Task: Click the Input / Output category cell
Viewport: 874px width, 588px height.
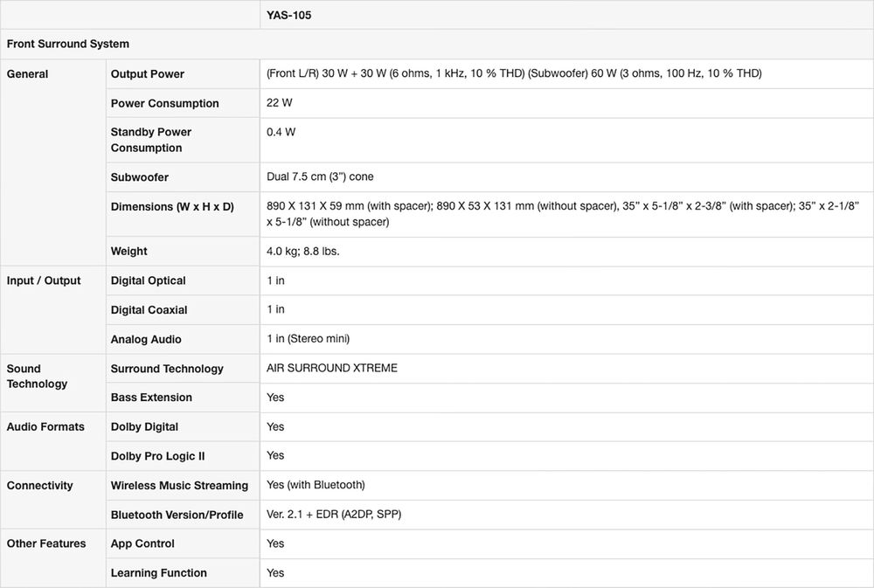Action: pyautogui.click(x=44, y=280)
